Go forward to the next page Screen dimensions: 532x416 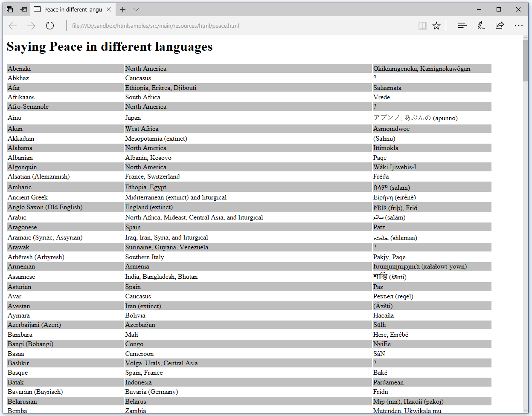(x=31, y=26)
